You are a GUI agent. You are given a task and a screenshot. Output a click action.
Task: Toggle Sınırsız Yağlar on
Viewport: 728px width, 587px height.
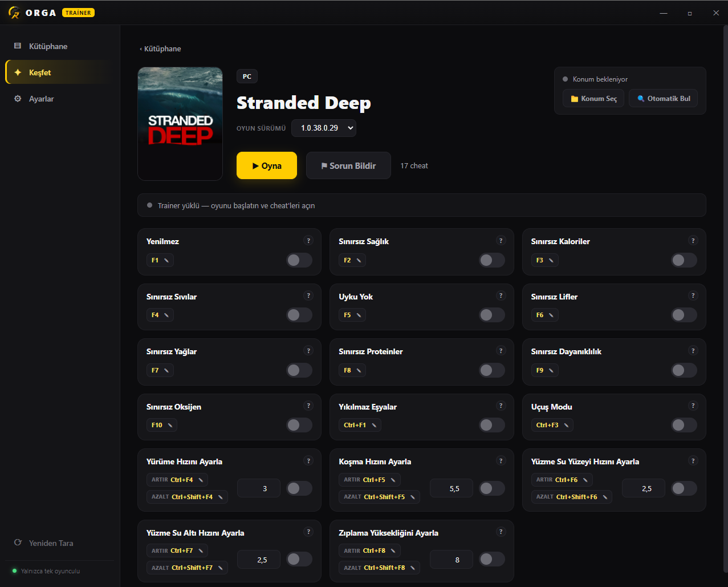pyautogui.click(x=299, y=370)
